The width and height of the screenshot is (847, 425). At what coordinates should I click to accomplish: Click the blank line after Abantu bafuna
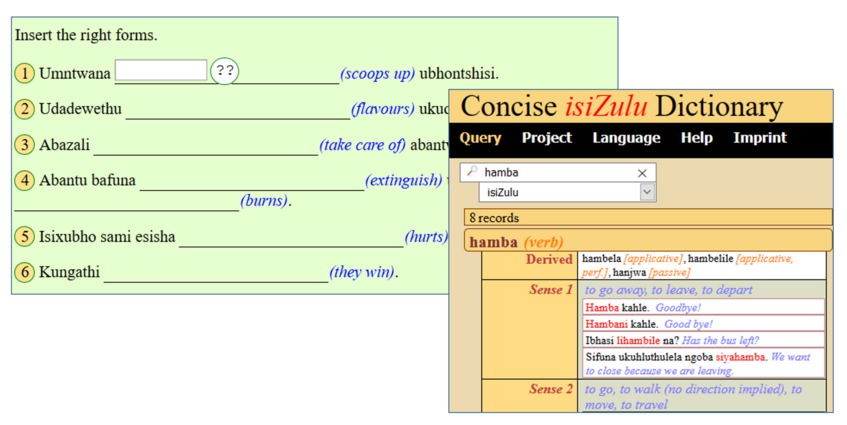click(x=252, y=182)
